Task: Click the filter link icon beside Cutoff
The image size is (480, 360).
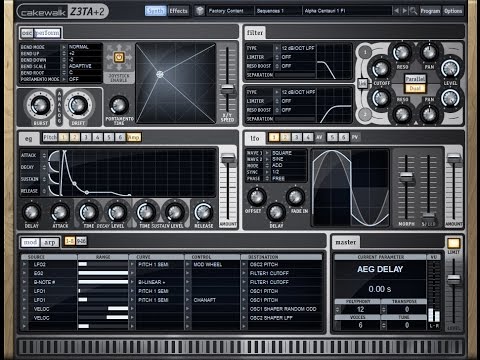Action: (x=362, y=83)
